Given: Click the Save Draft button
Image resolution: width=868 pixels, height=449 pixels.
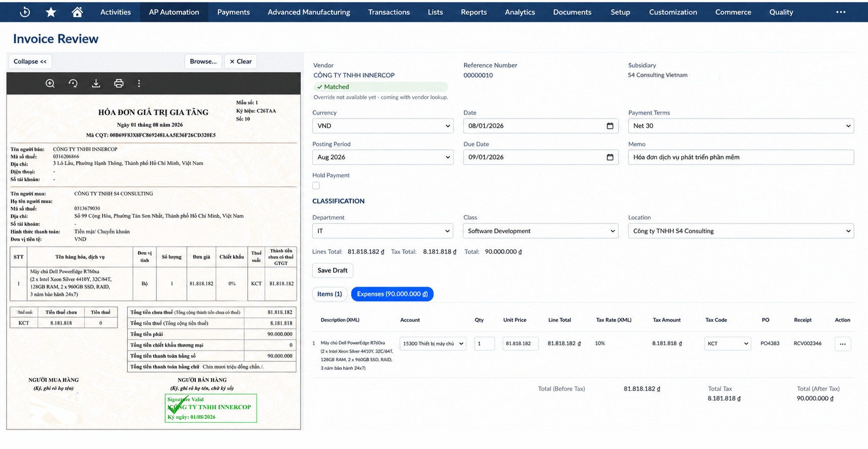Looking at the screenshot, I should [333, 270].
